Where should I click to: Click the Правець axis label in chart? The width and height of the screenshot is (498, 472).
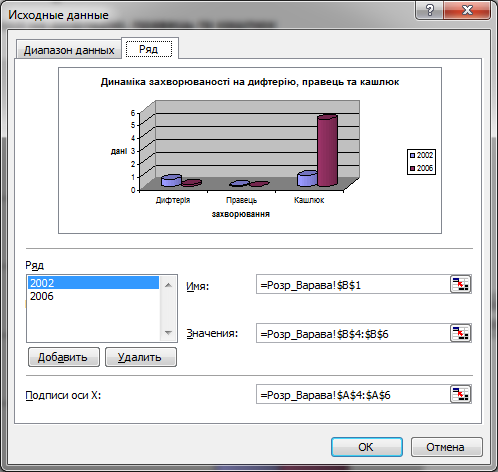[241, 200]
